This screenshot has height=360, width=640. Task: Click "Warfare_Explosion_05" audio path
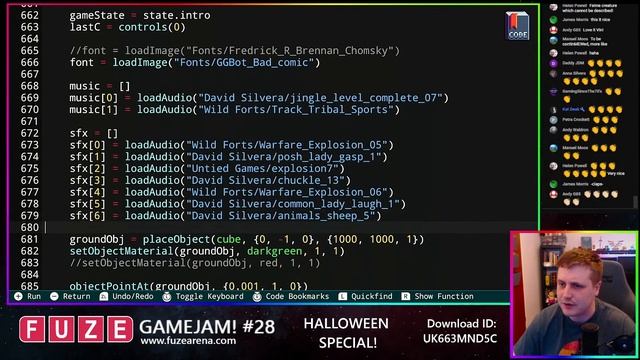[x=320, y=145]
